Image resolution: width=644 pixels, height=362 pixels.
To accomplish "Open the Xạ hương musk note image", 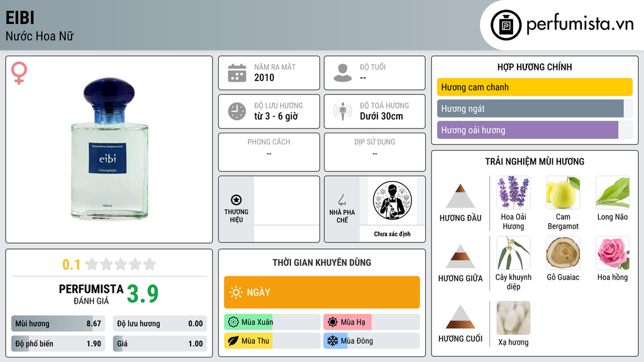I will pyautogui.click(x=513, y=317).
